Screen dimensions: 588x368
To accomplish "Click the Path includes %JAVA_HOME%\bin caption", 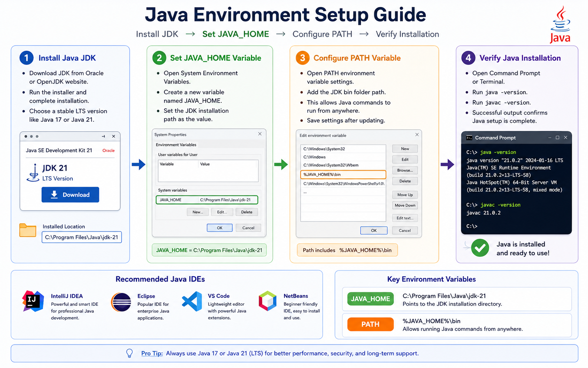I will pos(347,250).
